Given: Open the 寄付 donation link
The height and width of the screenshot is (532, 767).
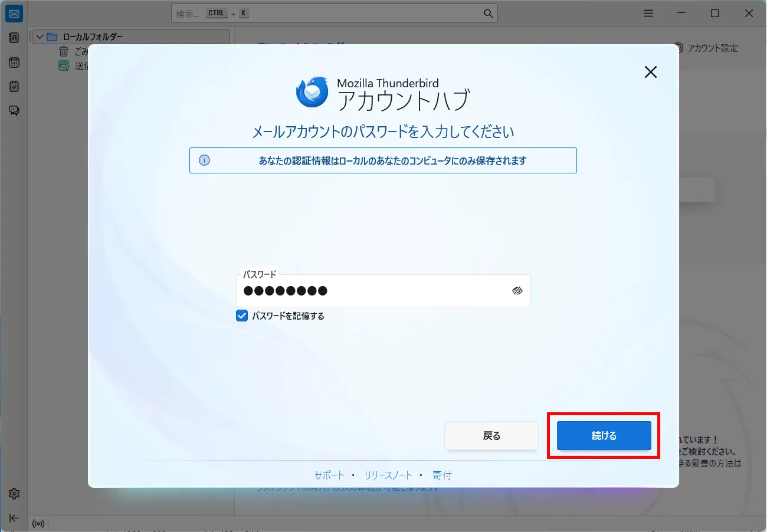Looking at the screenshot, I should pyautogui.click(x=442, y=474).
